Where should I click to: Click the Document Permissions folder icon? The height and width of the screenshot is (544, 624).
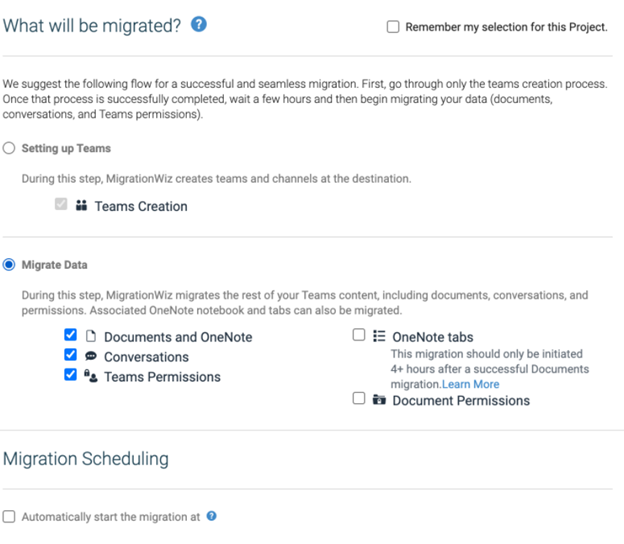(x=379, y=400)
